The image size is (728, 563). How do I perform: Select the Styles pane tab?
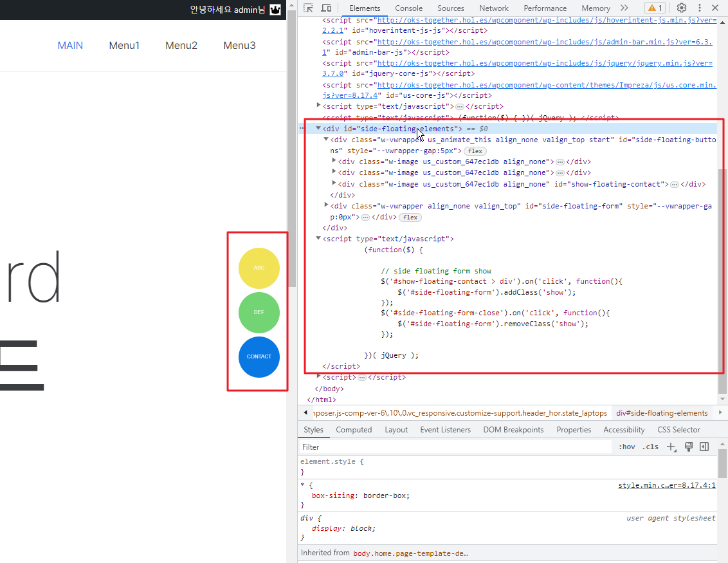(x=313, y=430)
